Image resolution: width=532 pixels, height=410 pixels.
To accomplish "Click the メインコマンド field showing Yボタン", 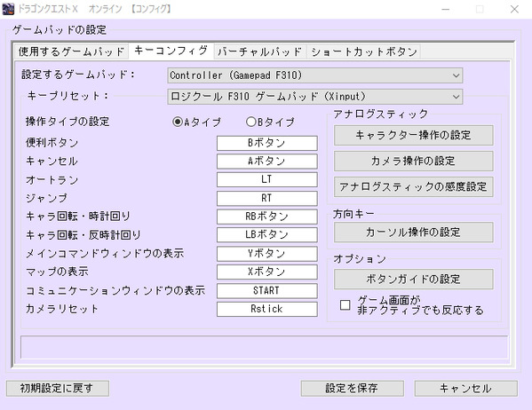I will coord(267,254).
